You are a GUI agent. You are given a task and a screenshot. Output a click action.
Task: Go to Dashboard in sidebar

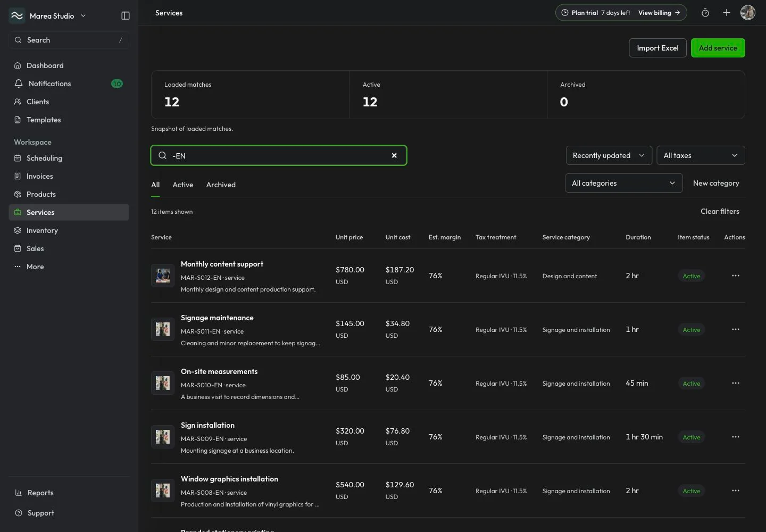[69, 65]
